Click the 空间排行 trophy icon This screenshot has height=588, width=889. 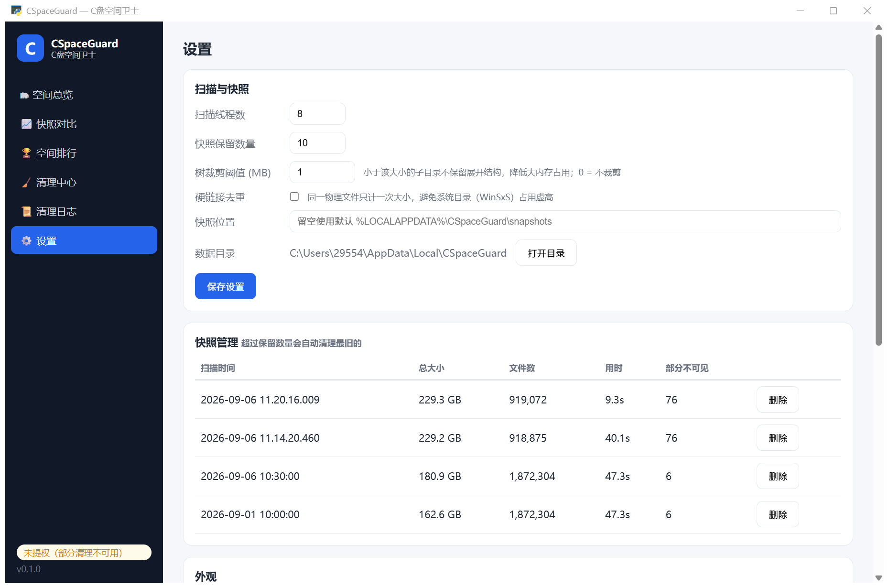tap(26, 153)
